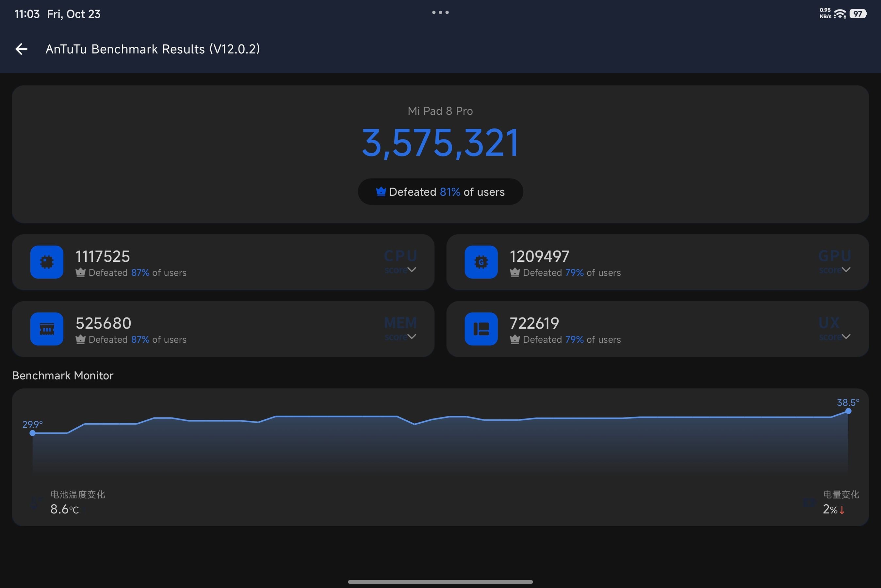
Task: Tap the blue UX layout icon
Action: (x=481, y=329)
